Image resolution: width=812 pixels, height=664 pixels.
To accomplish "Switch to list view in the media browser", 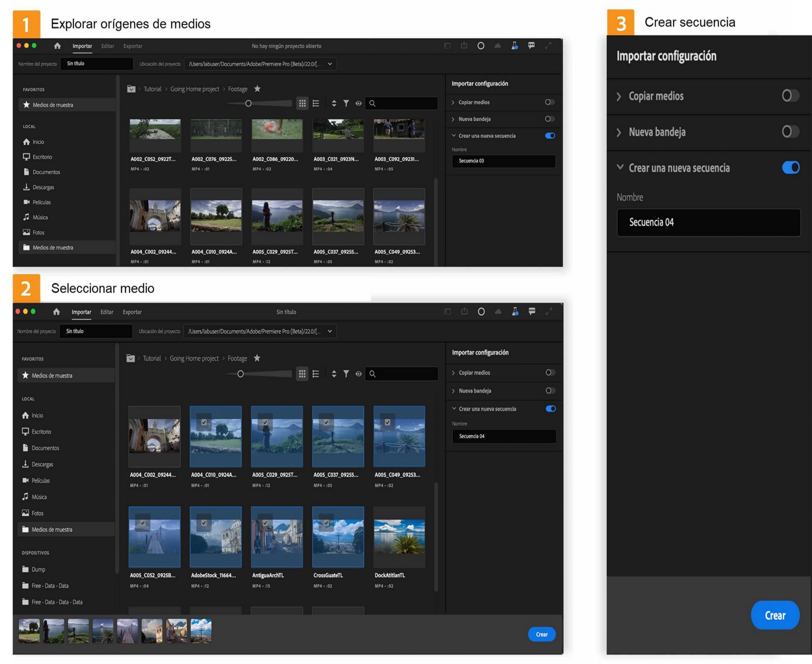I will (316, 103).
